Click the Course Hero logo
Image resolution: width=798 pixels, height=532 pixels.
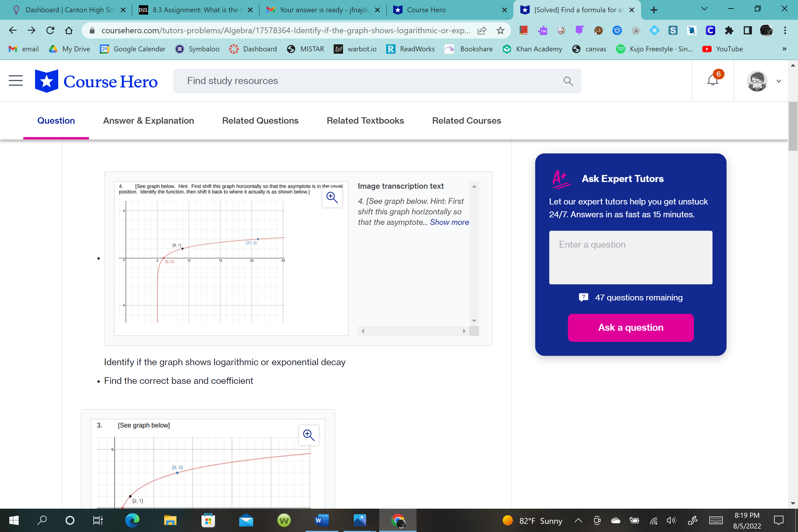pos(96,81)
